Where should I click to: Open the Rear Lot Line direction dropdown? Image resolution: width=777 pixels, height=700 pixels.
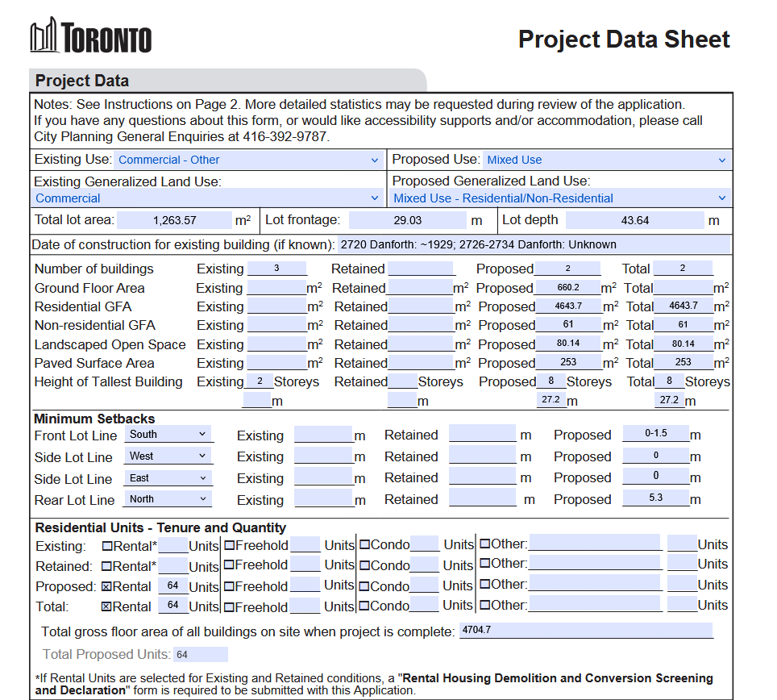pos(168,499)
